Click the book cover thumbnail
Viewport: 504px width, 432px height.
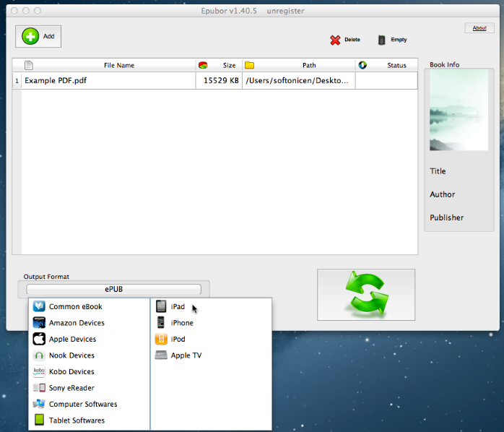click(x=459, y=111)
